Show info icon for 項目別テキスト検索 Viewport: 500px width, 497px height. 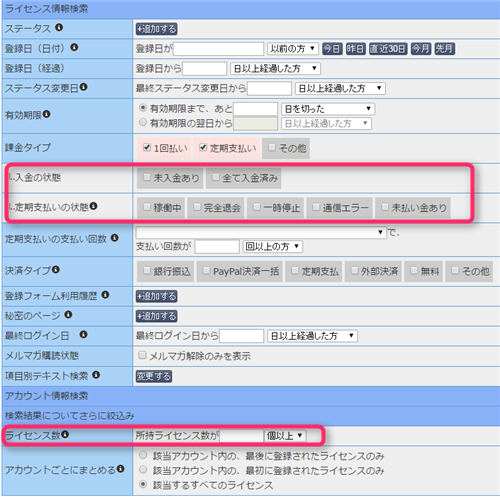point(96,375)
